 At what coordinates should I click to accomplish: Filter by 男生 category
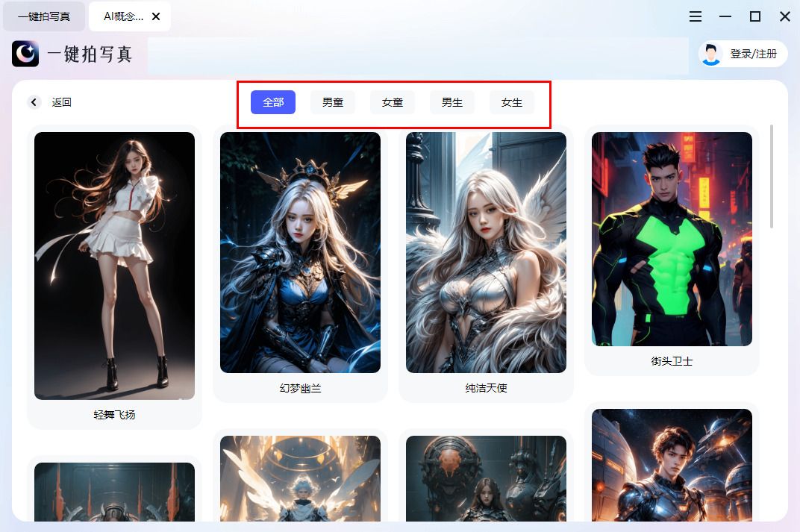(452, 102)
